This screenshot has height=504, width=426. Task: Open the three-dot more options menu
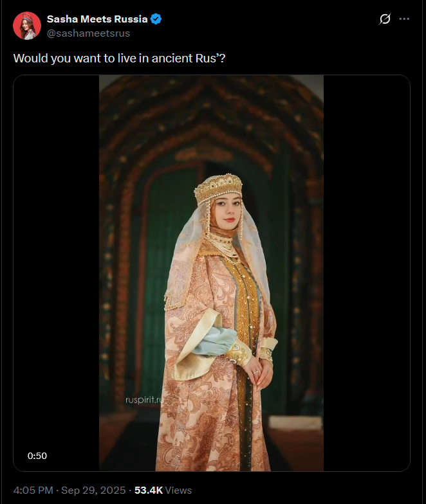(x=404, y=19)
